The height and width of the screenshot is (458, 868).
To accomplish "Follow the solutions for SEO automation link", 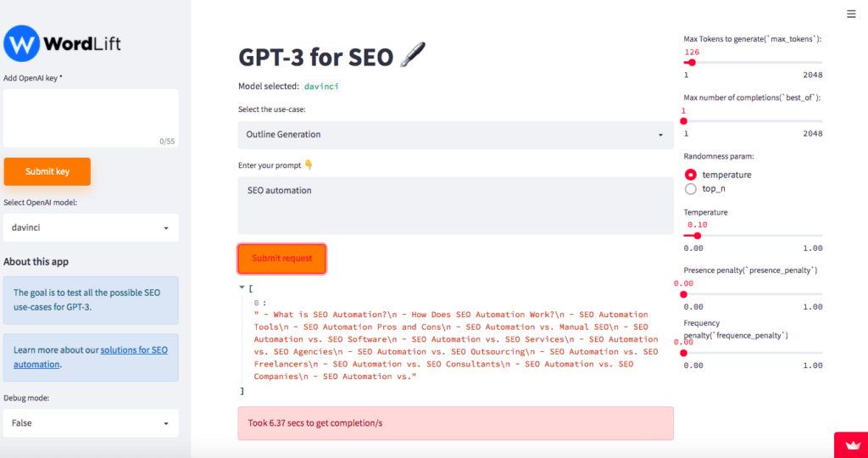I will (x=90, y=357).
